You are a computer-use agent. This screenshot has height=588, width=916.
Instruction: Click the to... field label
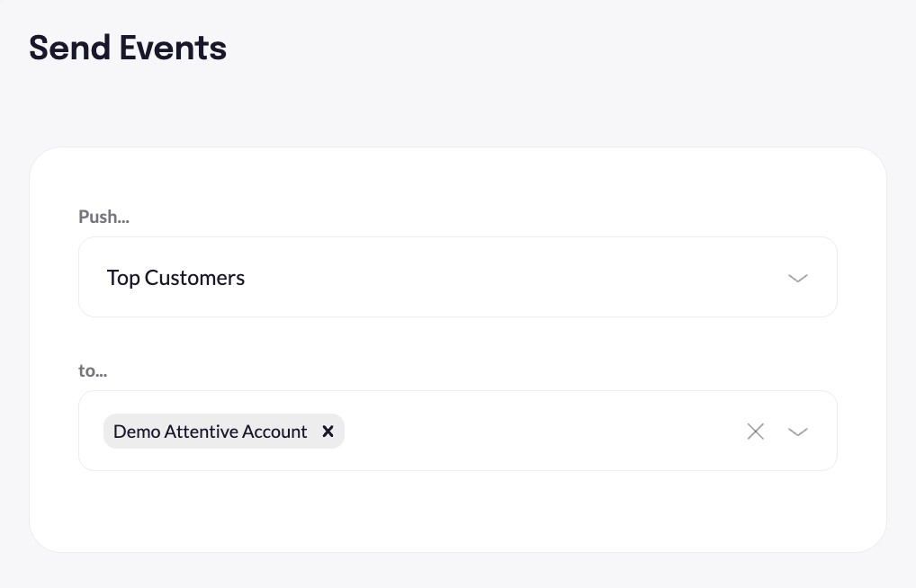(x=93, y=370)
